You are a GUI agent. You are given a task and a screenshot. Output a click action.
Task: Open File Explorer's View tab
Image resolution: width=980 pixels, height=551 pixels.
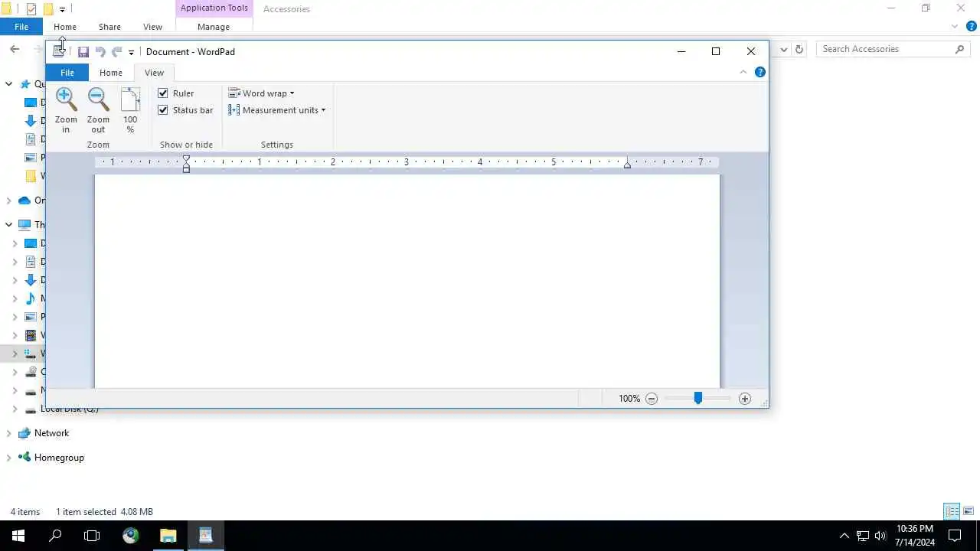152,27
